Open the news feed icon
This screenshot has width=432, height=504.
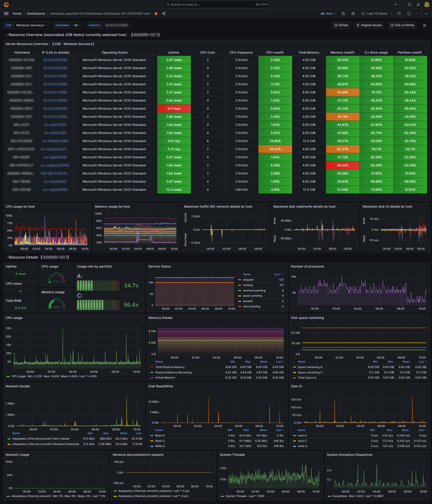tap(418, 4)
